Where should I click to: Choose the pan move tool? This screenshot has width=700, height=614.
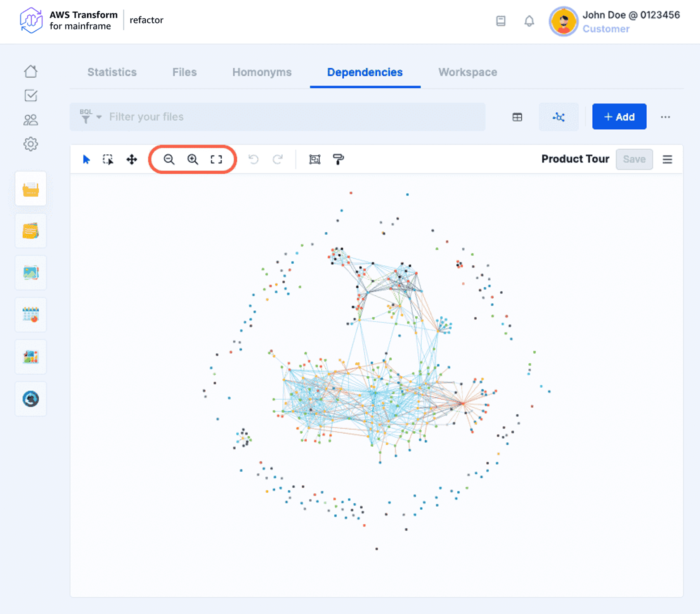pyautogui.click(x=132, y=159)
